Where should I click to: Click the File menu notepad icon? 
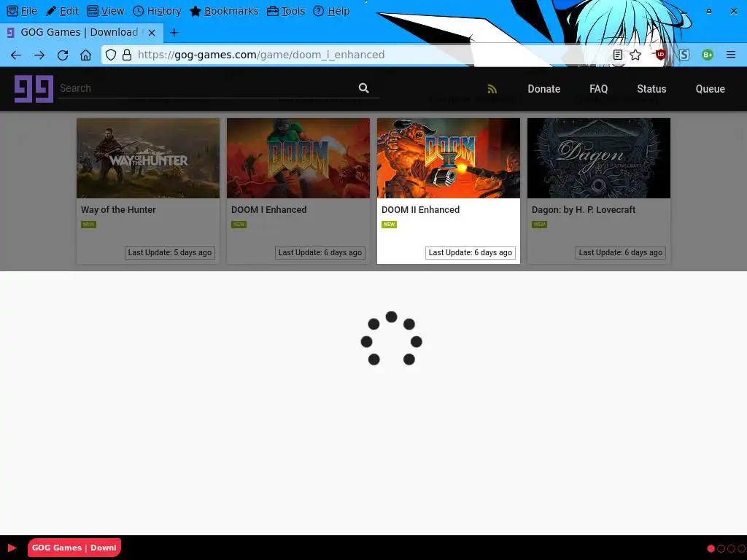(x=12, y=11)
